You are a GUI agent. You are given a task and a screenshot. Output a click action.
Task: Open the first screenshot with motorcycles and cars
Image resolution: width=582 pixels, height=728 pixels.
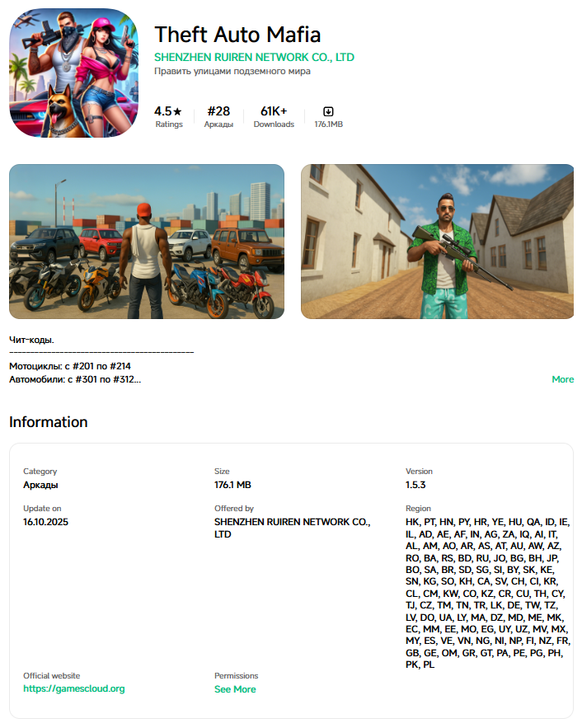click(x=147, y=242)
